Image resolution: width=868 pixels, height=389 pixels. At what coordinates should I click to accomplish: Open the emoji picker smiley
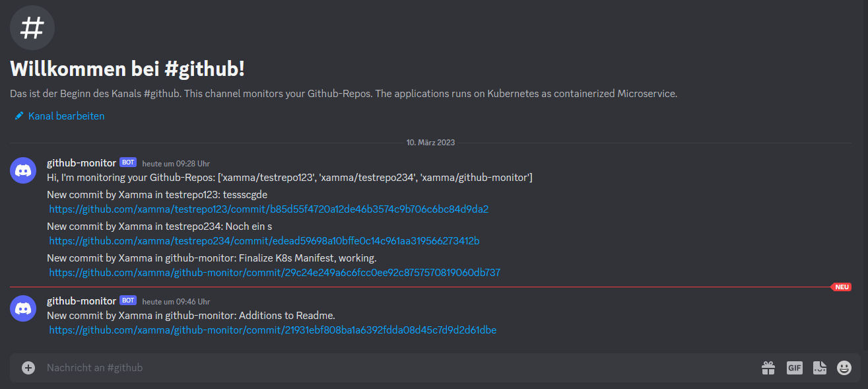[844, 368]
